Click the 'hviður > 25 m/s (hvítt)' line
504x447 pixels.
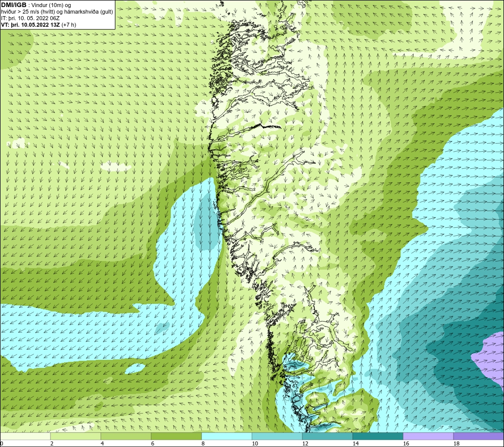pos(28,12)
